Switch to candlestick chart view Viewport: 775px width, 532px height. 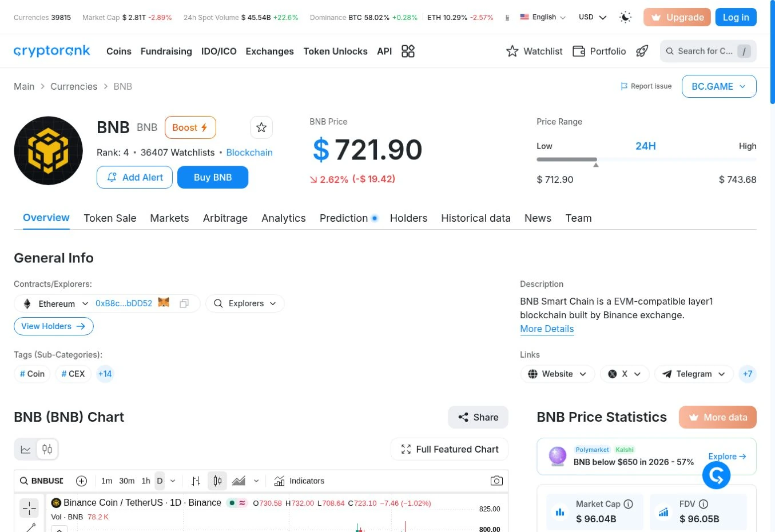coord(47,449)
